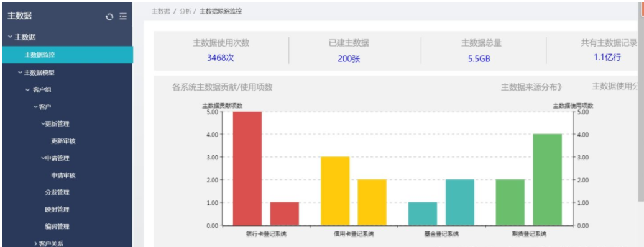Collapse the 客户组 tree node
The width and height of the screenshot is (644, 247).
27,89
